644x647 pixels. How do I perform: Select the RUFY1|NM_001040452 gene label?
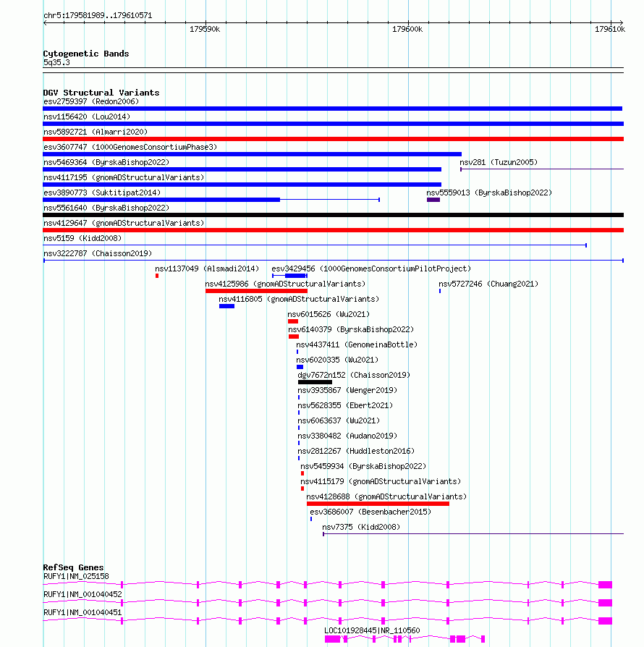point(82,595)
